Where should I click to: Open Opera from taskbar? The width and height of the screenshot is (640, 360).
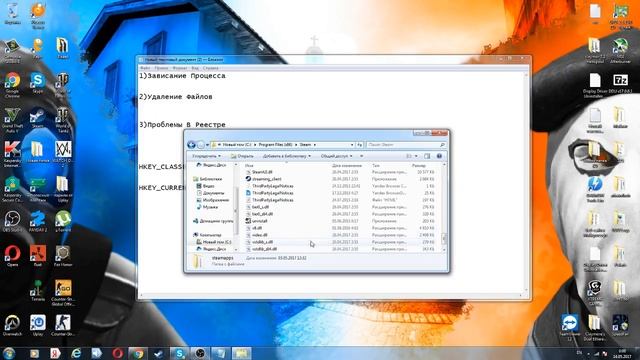118,353
